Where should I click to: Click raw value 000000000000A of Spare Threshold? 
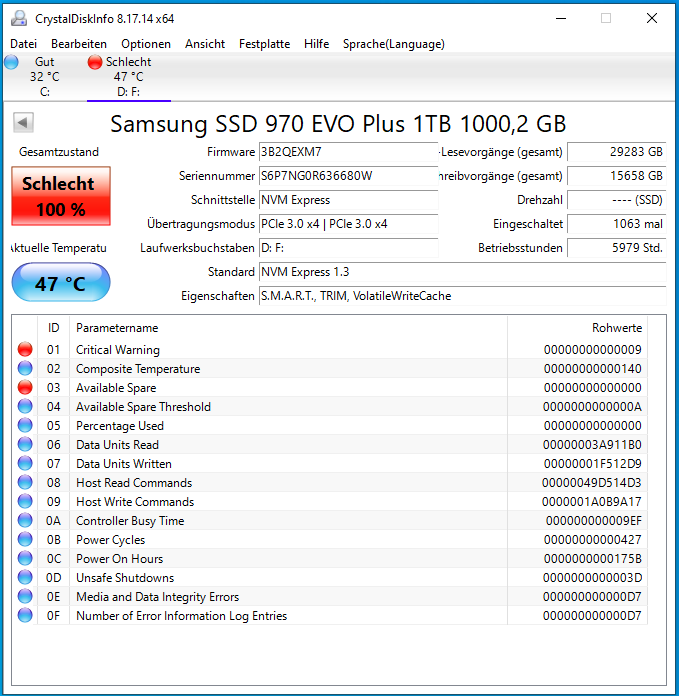(x=592, y=407)
